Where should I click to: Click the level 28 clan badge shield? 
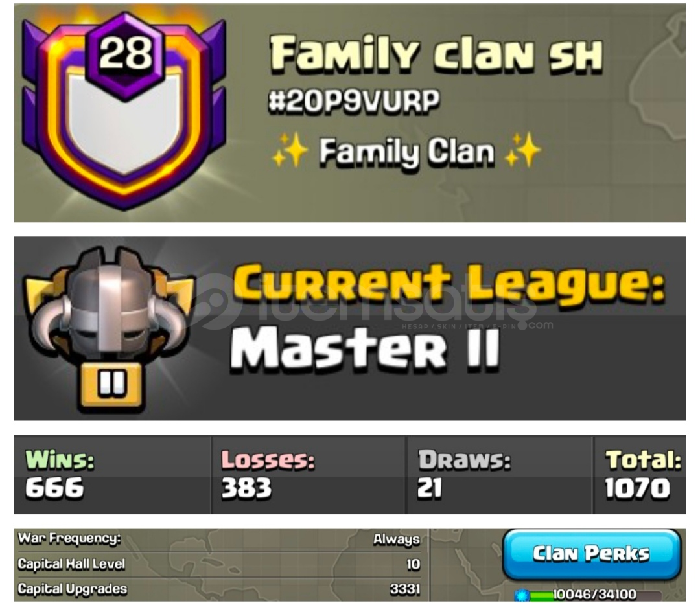(124, 111)
